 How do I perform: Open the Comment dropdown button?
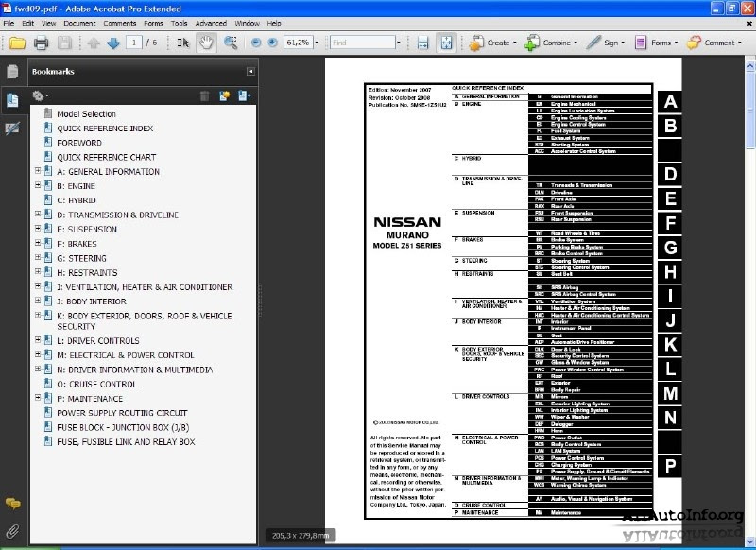pyautogui.click(x=714, y=43)
